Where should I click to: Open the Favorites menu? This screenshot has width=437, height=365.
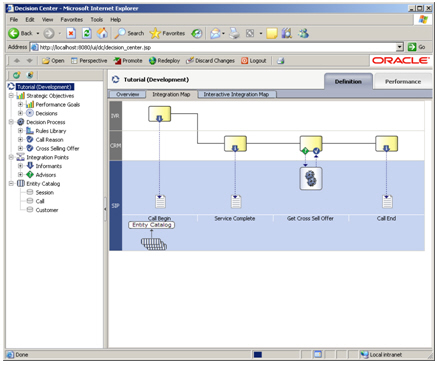[71, 20]
